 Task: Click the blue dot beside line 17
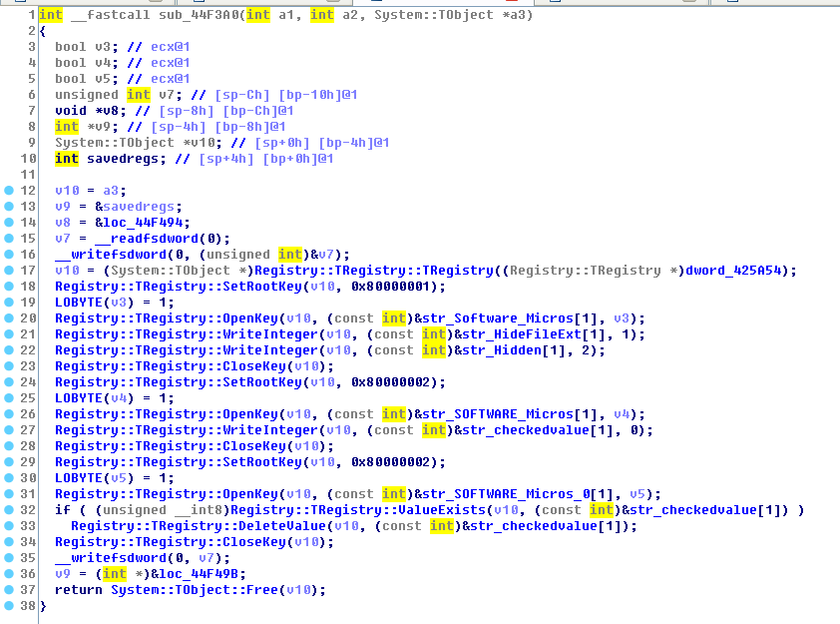[x=9, y=270]
